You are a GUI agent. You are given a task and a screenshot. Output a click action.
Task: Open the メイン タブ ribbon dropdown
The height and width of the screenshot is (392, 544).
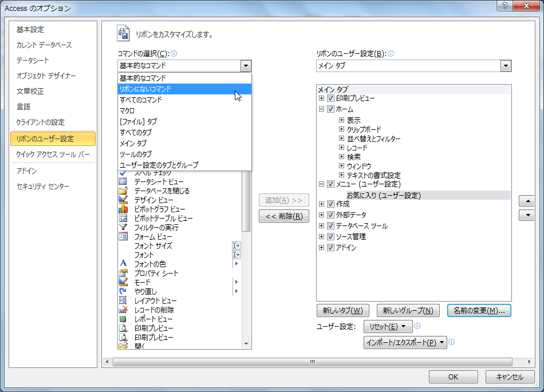pos(506,65)
